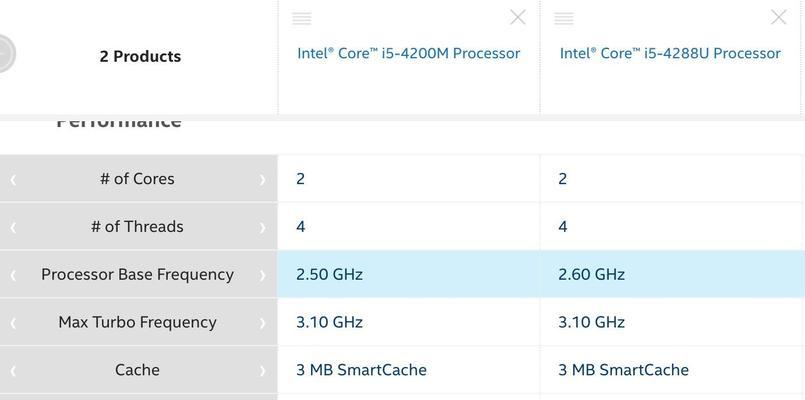Screen dimensions: 805x400
Task: Click the left chevron on the # of Threads row
Action: (13, 227)
